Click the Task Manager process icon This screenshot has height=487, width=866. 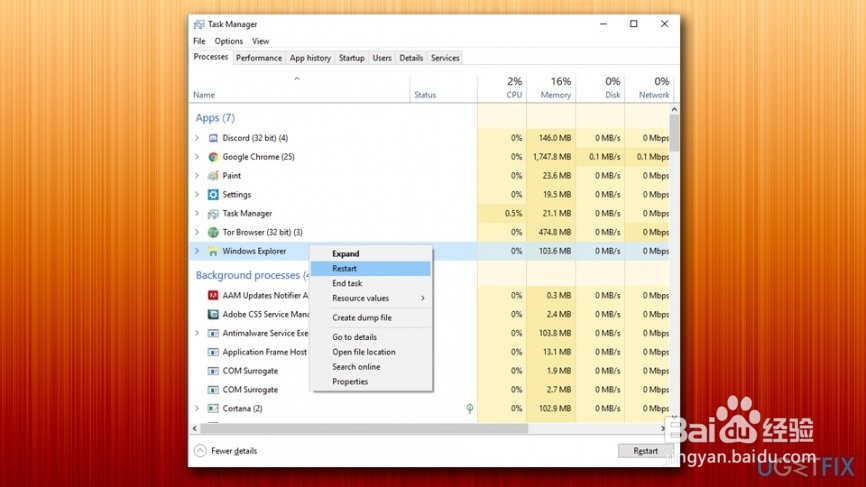pos(213,213)
